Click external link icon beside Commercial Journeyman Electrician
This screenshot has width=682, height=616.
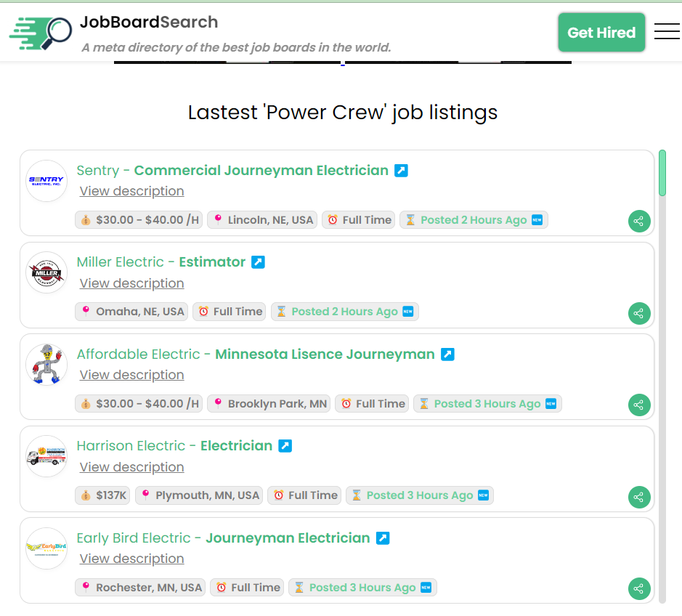pos(401,171)
